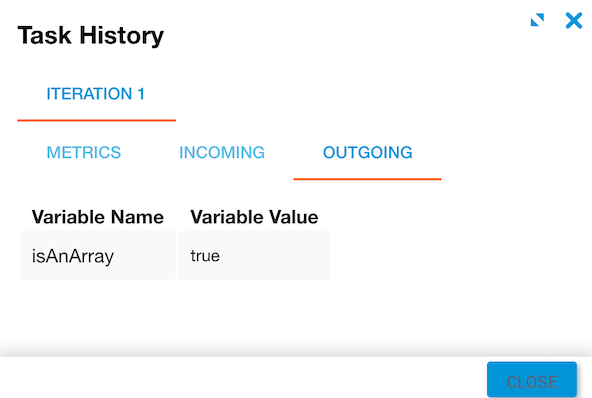Select the Outgoing tab
Viewport: 592px width, 398px height.
pyautogui.click(x=367, y=153)
